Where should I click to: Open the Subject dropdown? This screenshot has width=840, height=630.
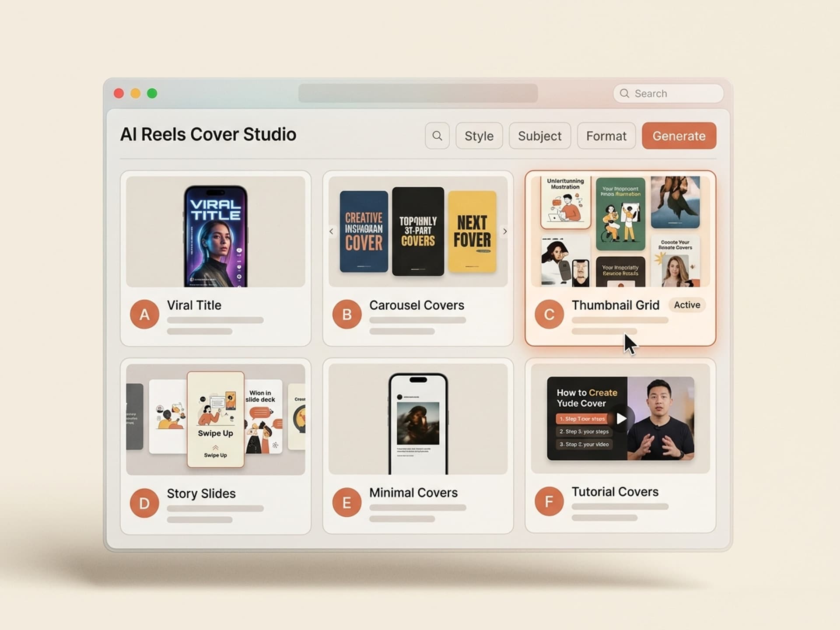point(539,136)
